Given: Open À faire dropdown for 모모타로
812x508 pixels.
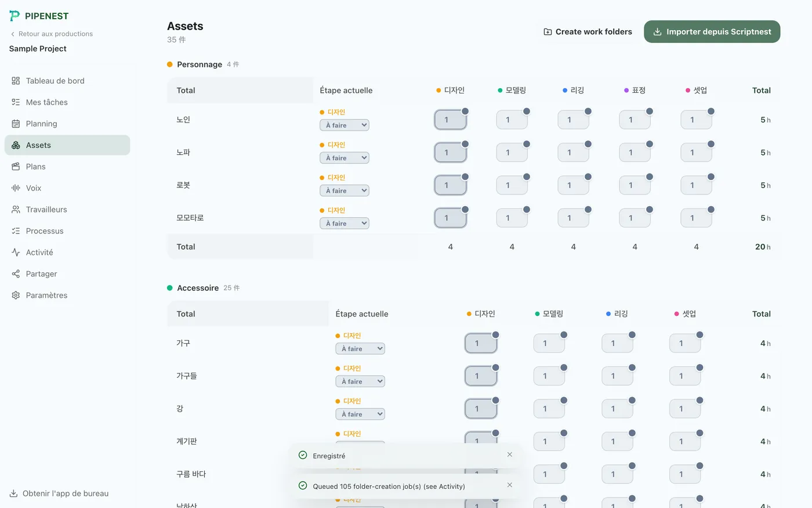Looking at the screenshot, I should [x=345, y=224].
